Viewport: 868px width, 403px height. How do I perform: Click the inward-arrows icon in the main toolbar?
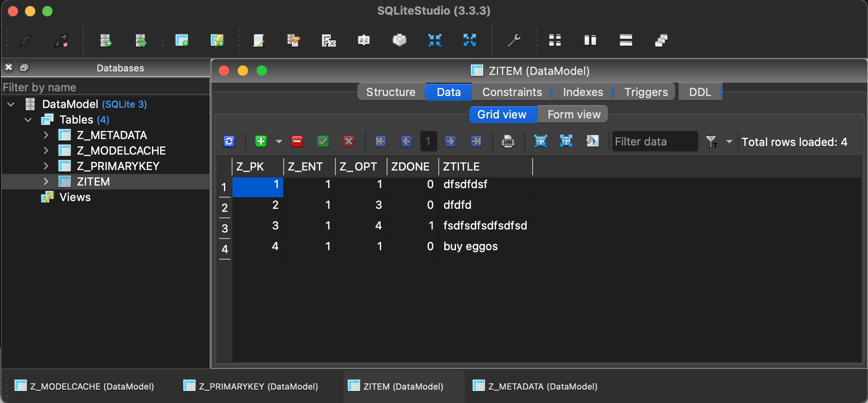[435, 40]
